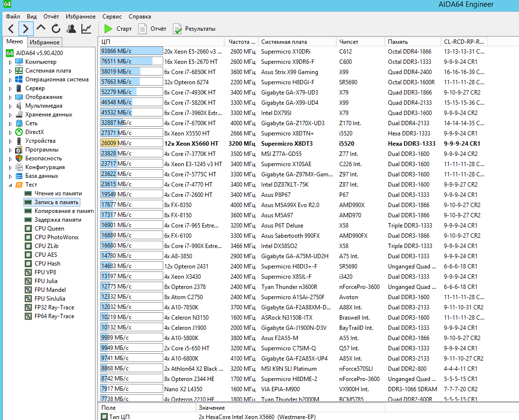The image size is (519, 420).
Task: Click the AIDA64 v5.90.4200 root icon
Action: (10, 53)
